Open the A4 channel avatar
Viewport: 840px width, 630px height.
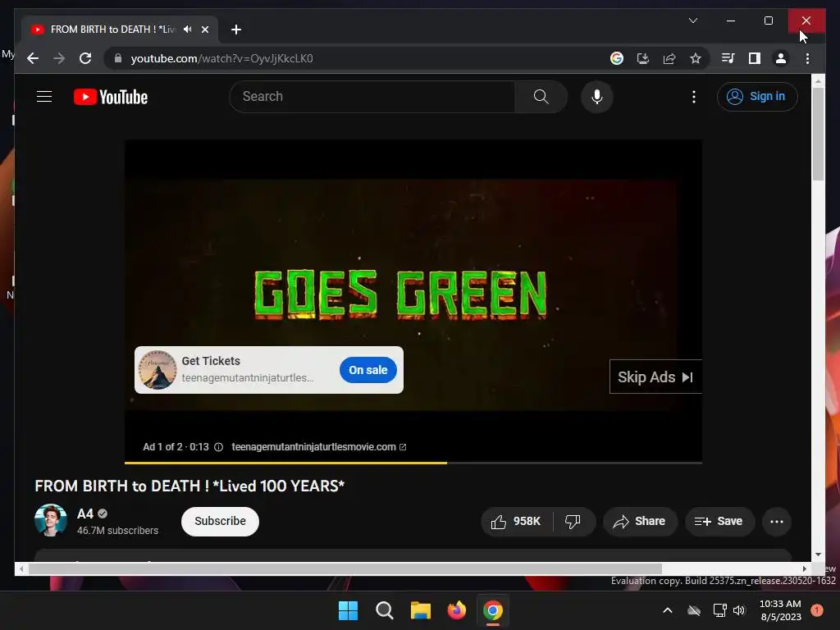point(51,520)
